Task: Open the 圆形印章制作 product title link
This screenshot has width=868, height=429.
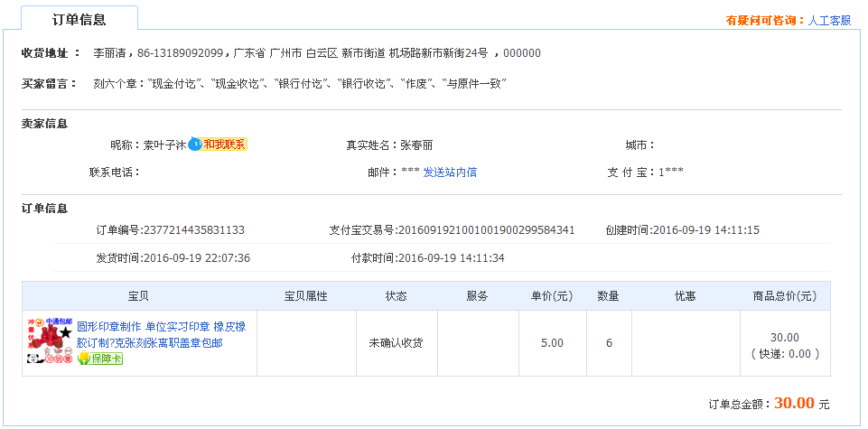Action: tap(161, 335)
